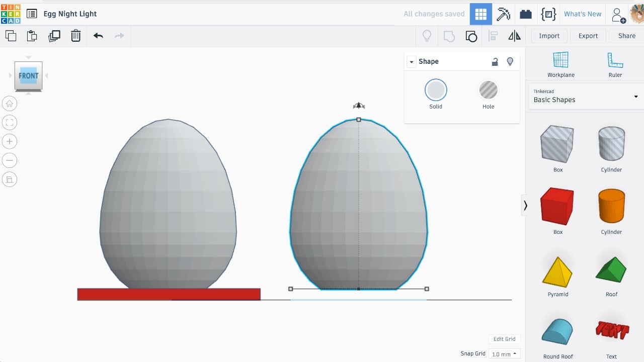
Task: Delete the selected shape with trash icon
Action: pos(75,36)
